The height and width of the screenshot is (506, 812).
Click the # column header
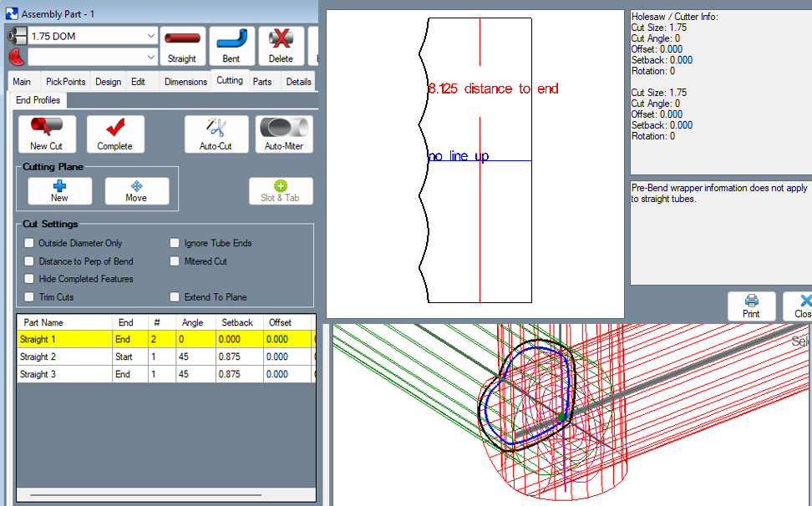point(161,322)
